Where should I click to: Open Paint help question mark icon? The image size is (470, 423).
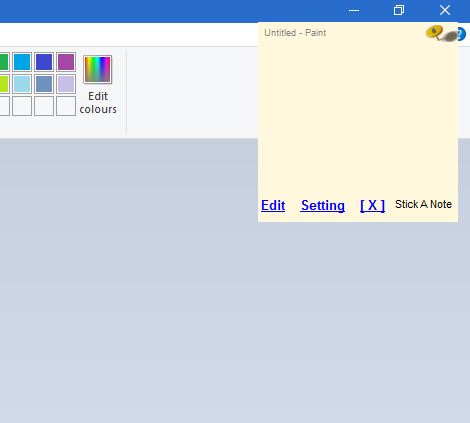pos(462,34)
